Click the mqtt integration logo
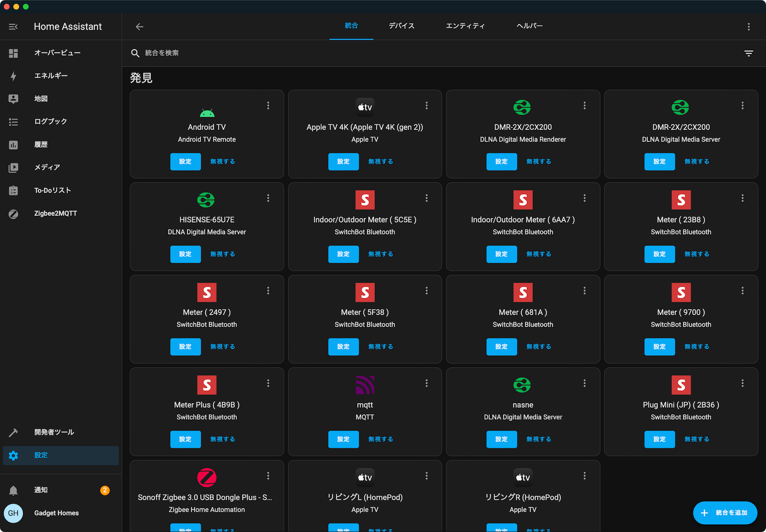Viewport: 766px width, 532px height. point(365,385)
